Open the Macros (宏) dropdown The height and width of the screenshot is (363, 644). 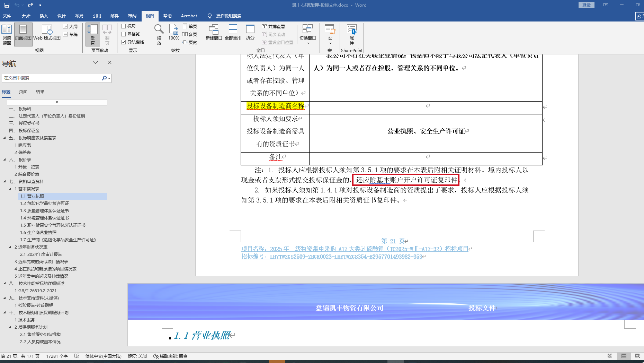point(330,35)
